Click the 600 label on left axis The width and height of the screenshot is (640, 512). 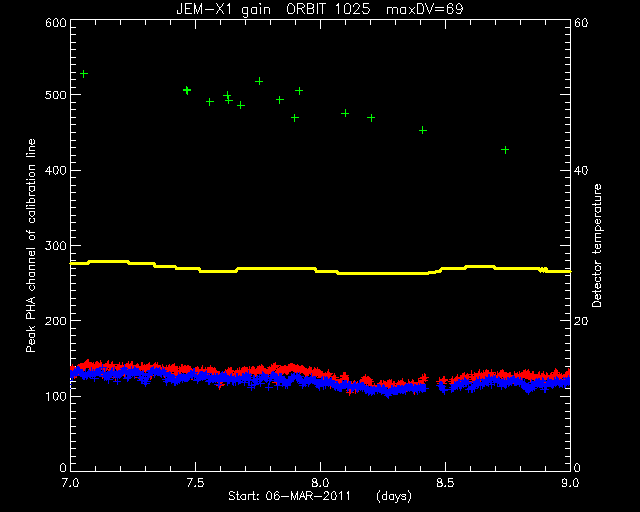point(56,22)
